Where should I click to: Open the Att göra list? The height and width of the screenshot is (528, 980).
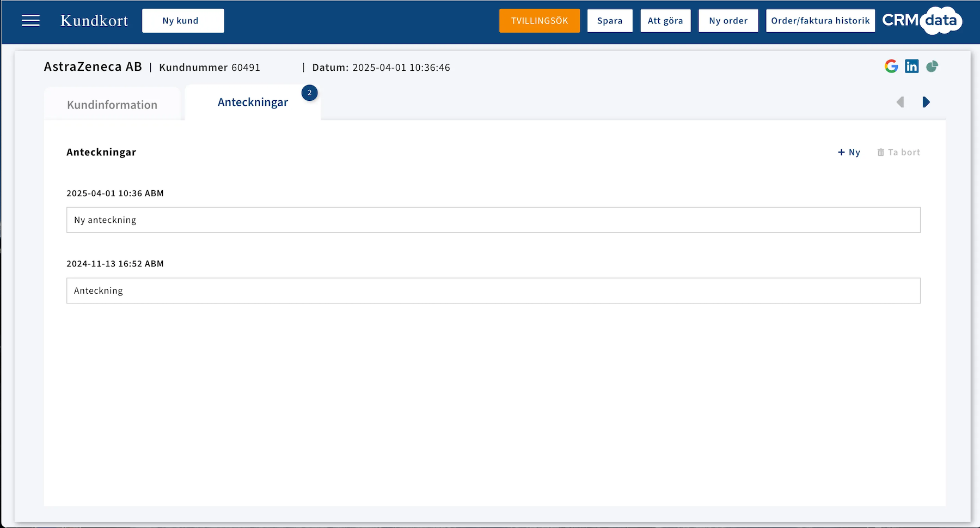(x=665, y=21)
